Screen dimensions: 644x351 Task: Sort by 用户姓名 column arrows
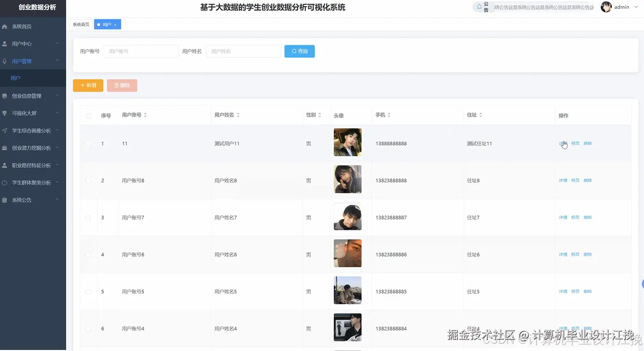[238, 115]
